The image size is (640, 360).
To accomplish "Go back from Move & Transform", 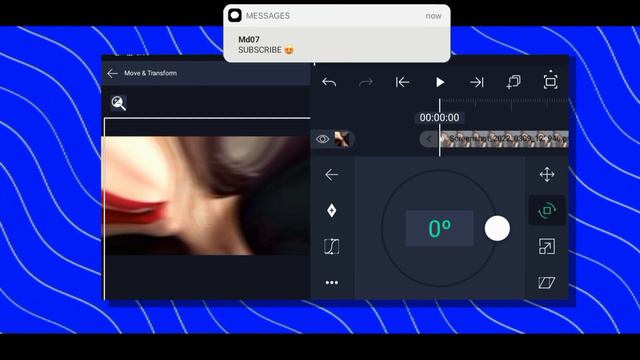I will pos(112,73).
